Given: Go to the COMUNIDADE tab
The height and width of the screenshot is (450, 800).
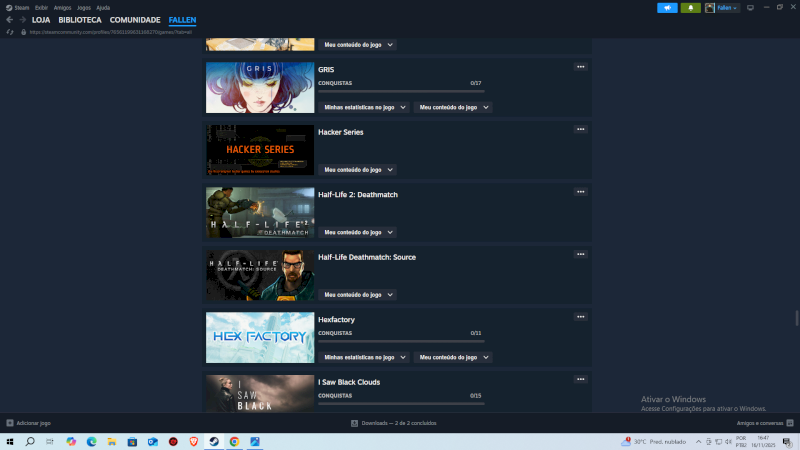Looking at the screenshot, I should 135,20.
